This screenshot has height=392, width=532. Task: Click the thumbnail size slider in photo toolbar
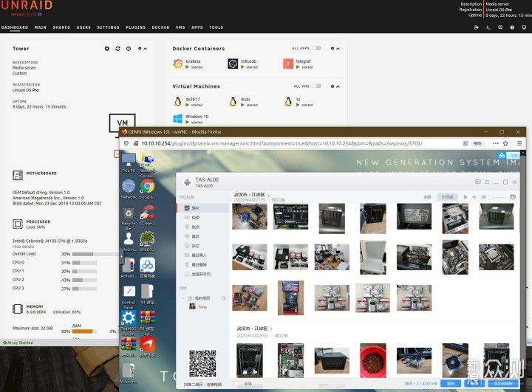click(497, 197)
